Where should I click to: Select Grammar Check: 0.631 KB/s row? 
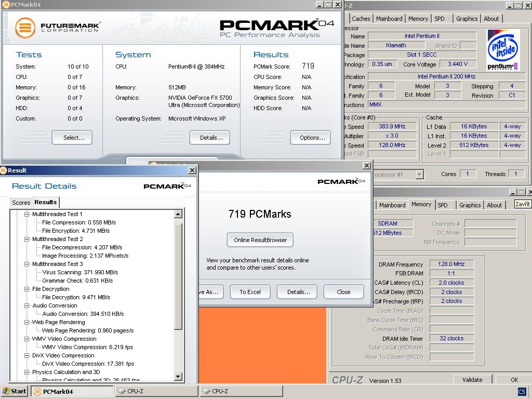[x=77, y=281]
